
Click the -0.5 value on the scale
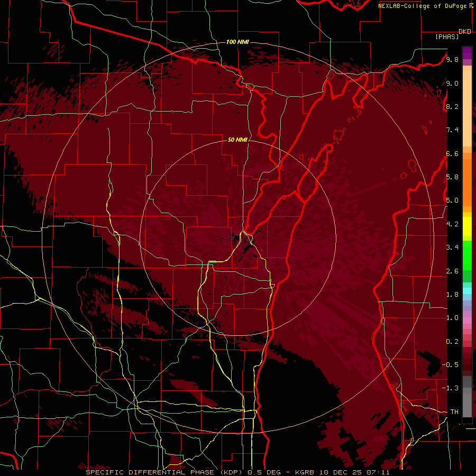450,365
